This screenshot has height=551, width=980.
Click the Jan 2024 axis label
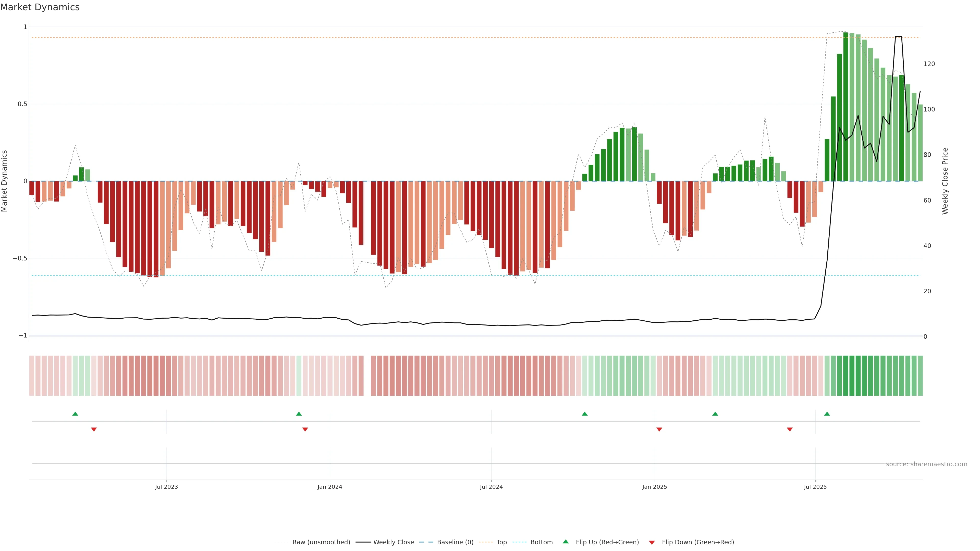coord(330,487)
